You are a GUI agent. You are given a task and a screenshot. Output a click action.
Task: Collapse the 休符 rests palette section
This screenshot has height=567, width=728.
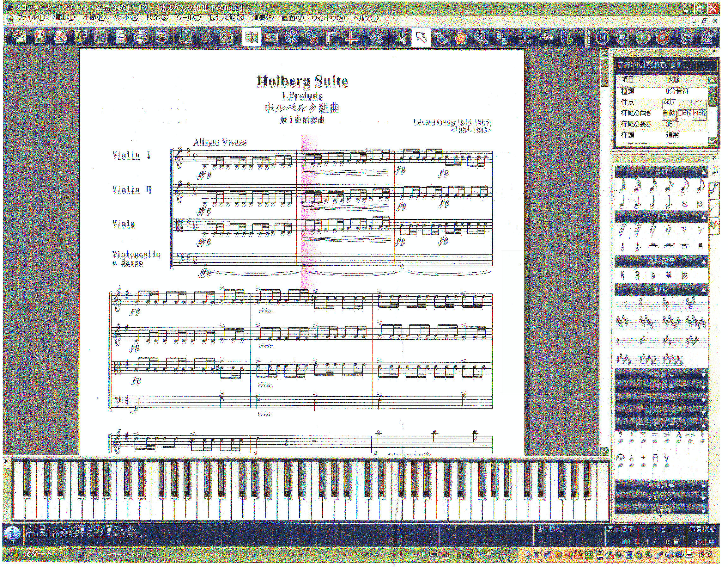pos(704,218)
